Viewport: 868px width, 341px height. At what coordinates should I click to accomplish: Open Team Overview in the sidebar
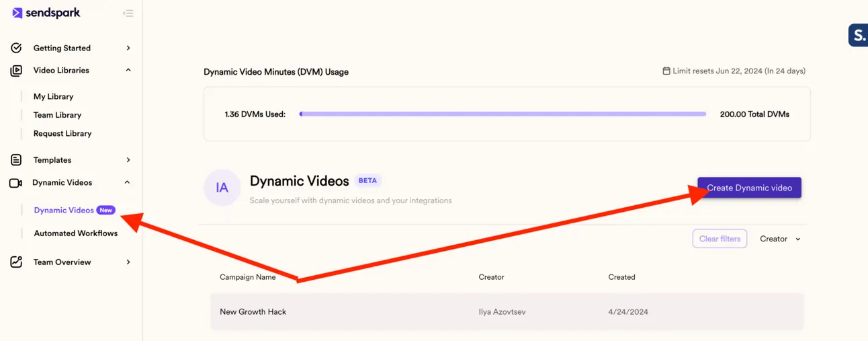point(62,262)
